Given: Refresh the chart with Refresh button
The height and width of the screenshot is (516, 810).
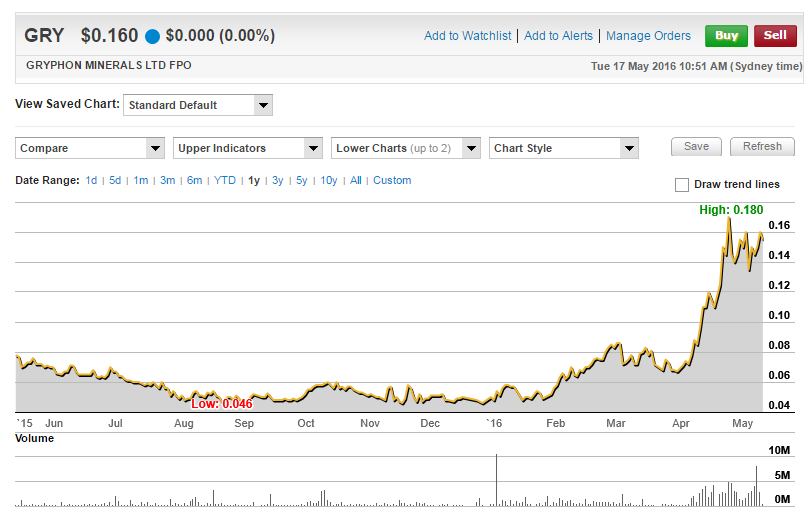Looking at the screenshot, I should (762, 147).
